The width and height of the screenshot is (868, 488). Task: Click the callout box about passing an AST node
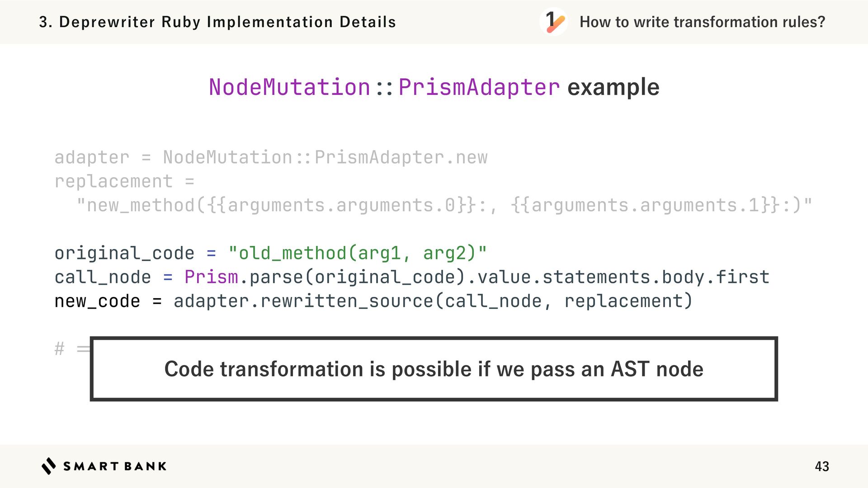coord(434,369)
